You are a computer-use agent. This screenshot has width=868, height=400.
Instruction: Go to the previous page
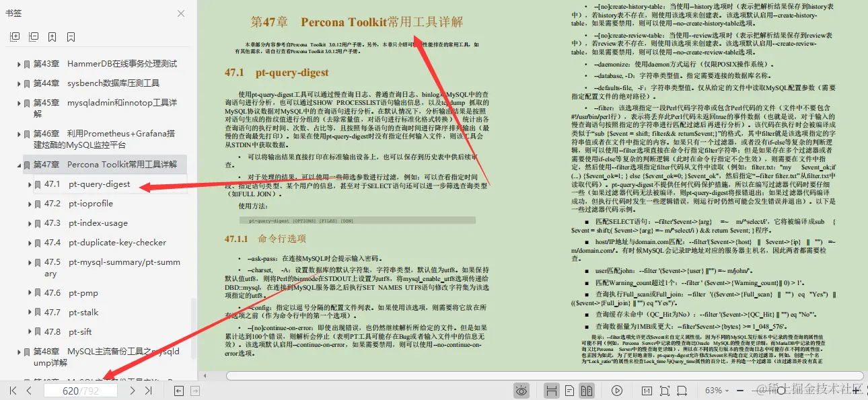29,390
